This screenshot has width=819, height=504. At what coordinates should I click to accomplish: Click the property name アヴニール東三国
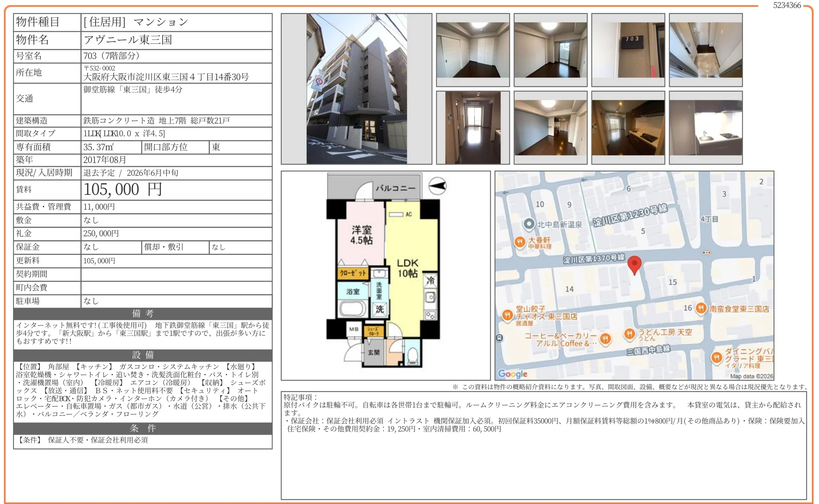pos(128,40)
